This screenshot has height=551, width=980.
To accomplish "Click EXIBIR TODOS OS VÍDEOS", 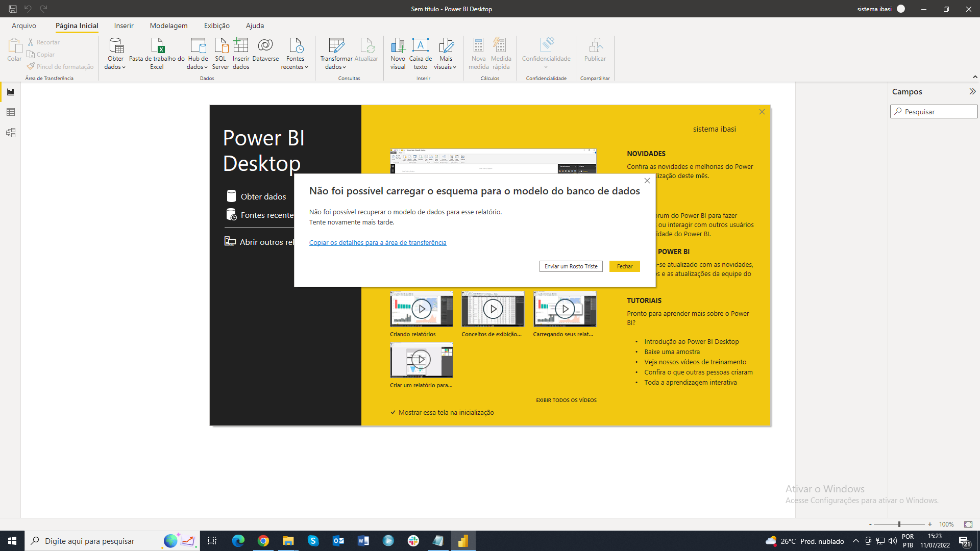I will (566, 400).
